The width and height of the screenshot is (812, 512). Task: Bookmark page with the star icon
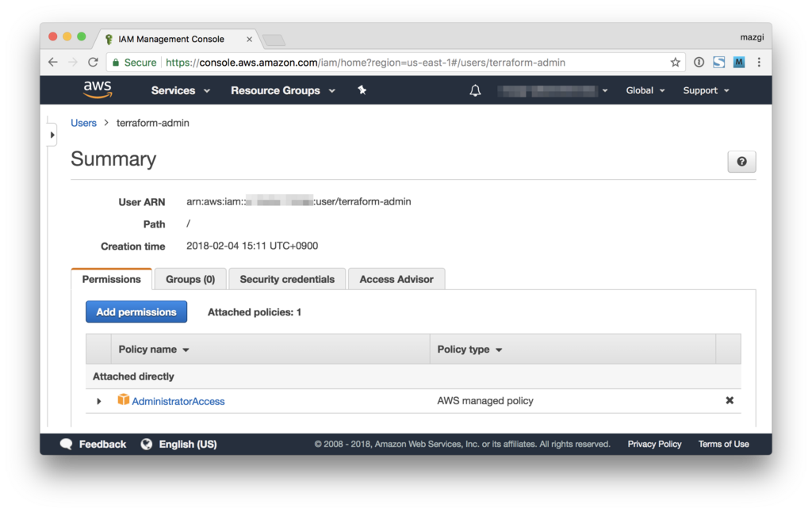675,62
